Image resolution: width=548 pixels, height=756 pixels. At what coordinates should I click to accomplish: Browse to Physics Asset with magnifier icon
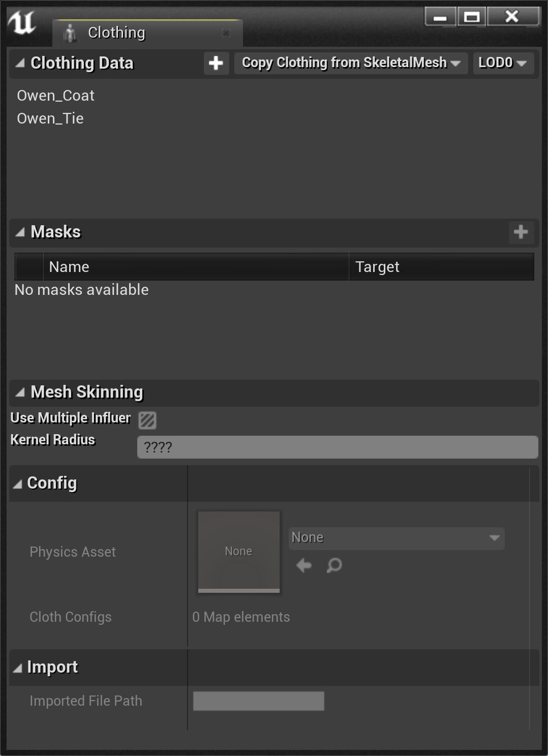tap(334, 565)
